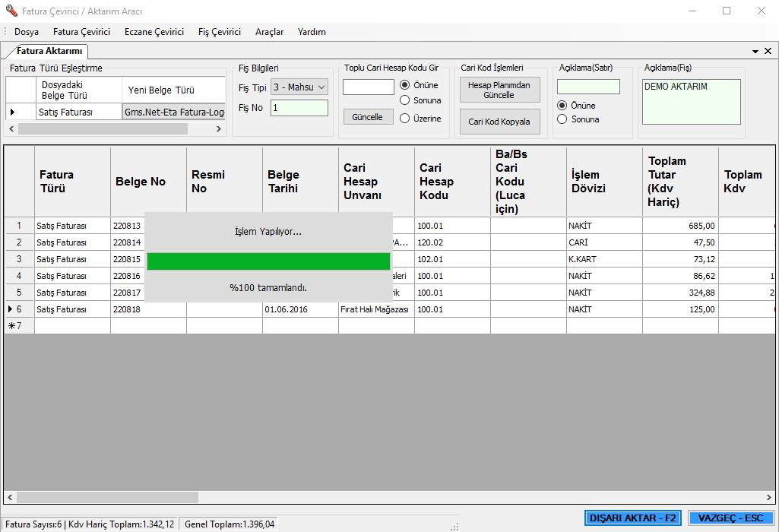This screenshot has height=532, width=779.
Task: Click the Belge Tarihi column header
Action: click(300, 182)
